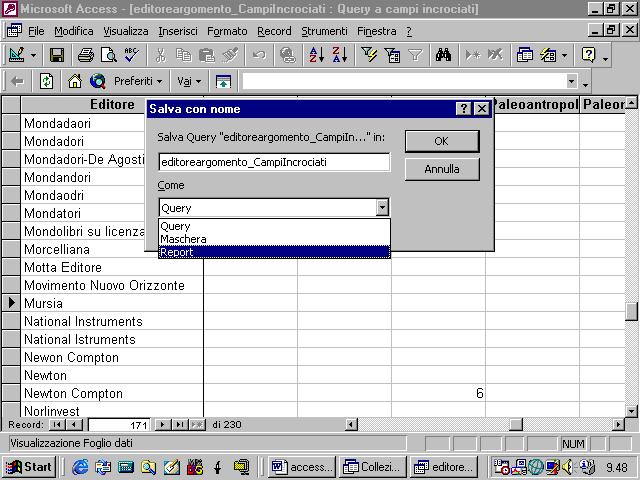This screenshot has height=480, width=640.
Task: Click Annulla to cancel saving
Action: 442,169
